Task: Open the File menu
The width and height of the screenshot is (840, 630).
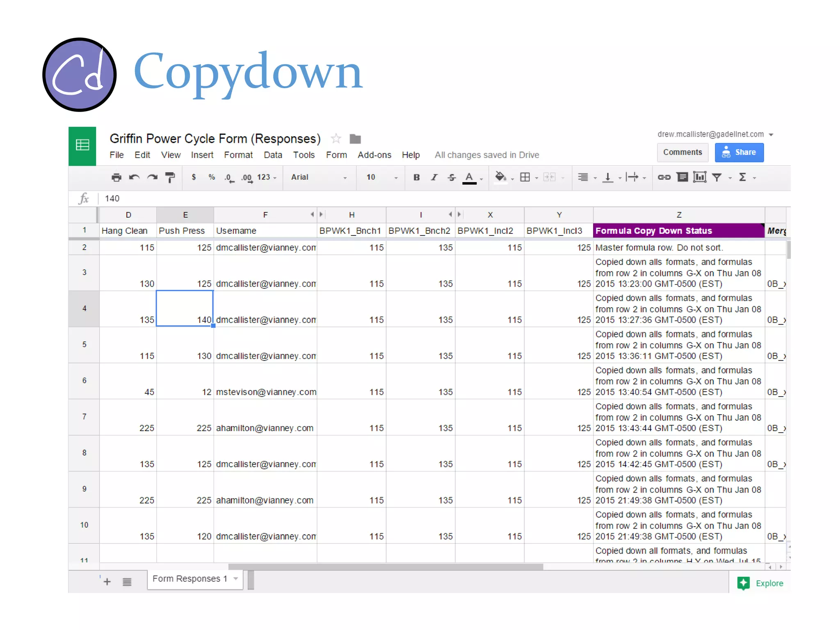Action: click(x=116, y=155)
